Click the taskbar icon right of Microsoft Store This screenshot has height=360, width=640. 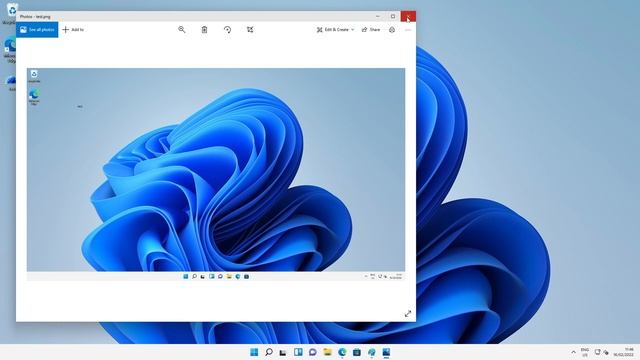point(371,352)
